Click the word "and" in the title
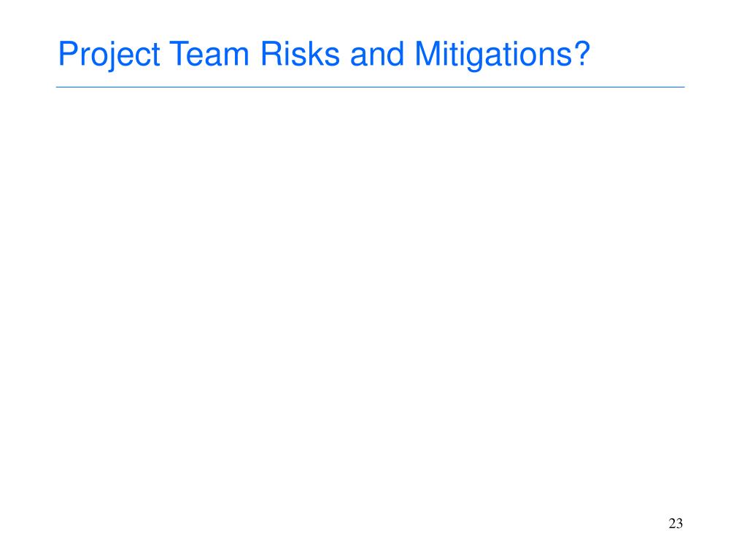This screenshot has height=560, width=747. (x=377, y=53)
